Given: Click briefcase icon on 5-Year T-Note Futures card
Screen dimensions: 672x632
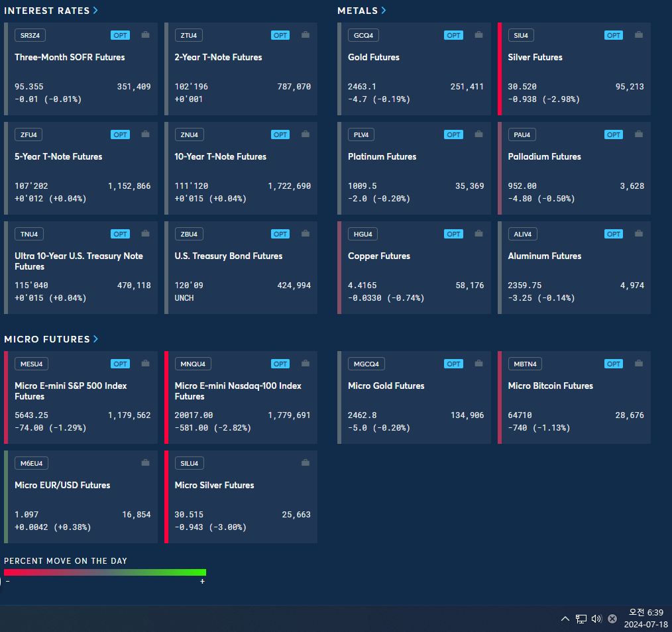Looking at the screenshot, I should (145, 134).
